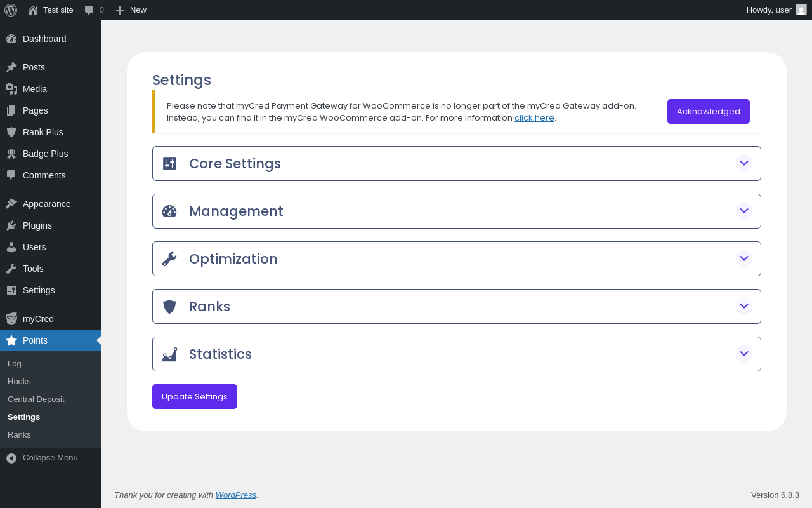Click the user avatar icon
The width and height of the screenshot is (812, 508).
[x=801, y=10]
